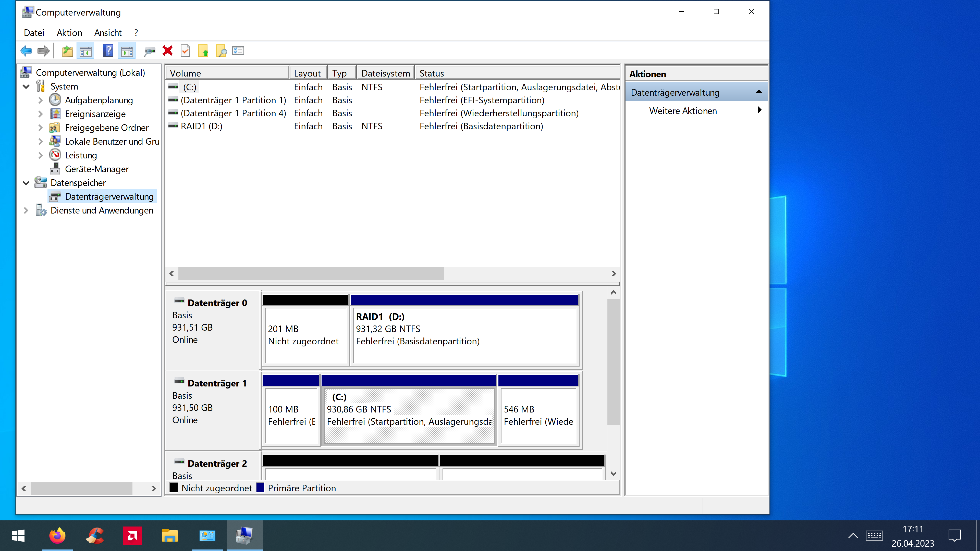Collapse the Datenspeicher tree node
Image resolution: width=980 pixels, height=551 pixels.
pyautogui.click(x=26, y=183)
